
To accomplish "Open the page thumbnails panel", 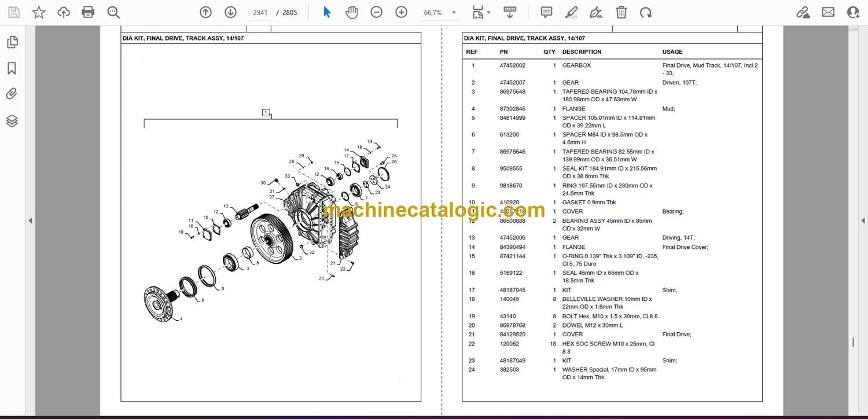I will (12, 42).
